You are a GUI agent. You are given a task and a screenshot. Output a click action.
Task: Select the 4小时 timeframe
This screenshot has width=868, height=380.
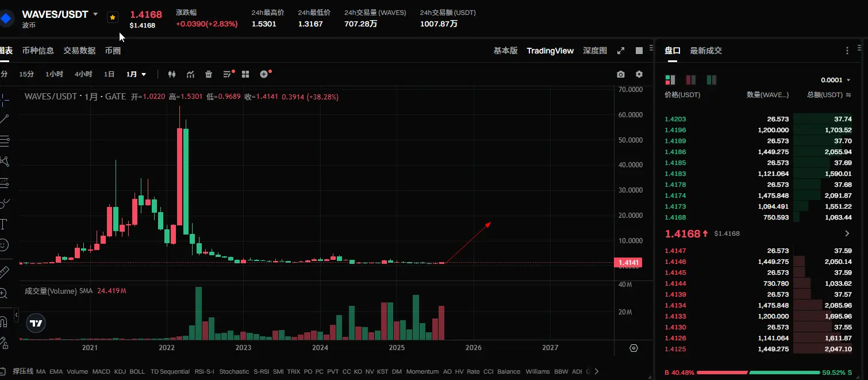(x=83, y=74)
